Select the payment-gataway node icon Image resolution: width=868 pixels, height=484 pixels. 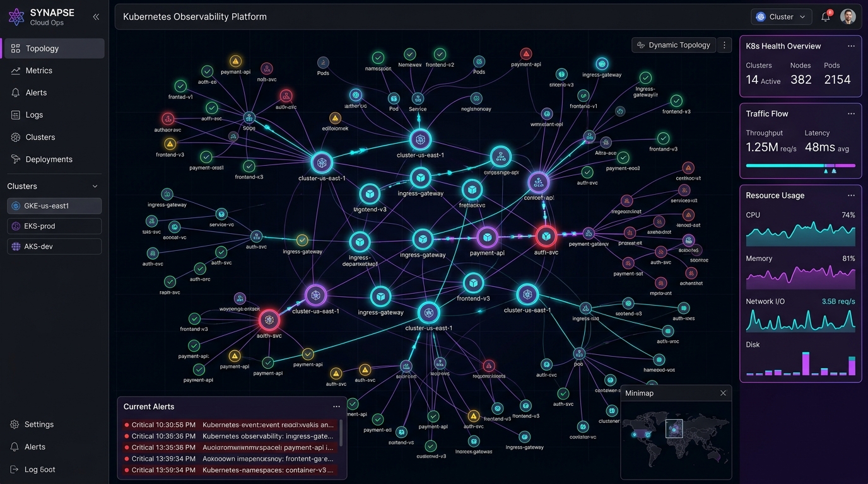(589, 234)
